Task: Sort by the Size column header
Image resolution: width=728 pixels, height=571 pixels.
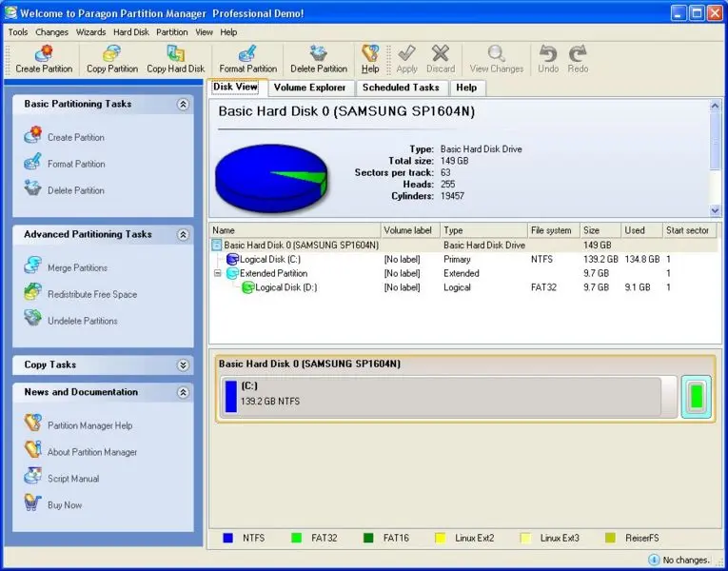Action: tap(600, 230)
